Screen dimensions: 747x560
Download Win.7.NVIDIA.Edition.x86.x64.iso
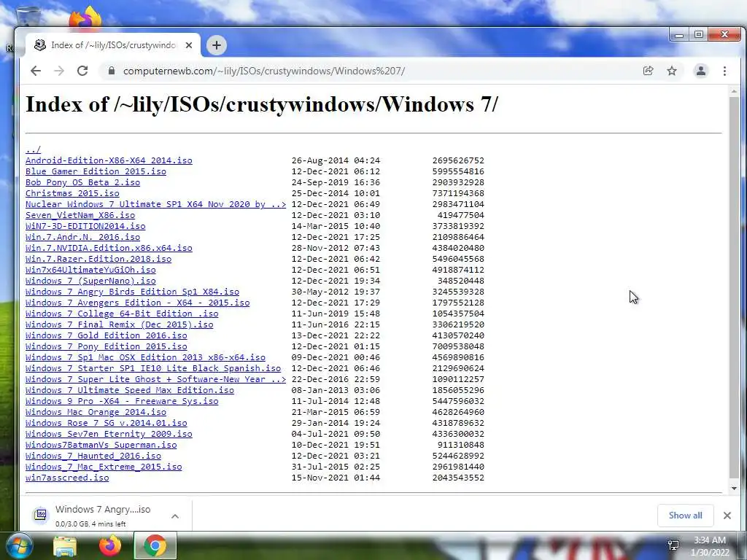(109, 248)
